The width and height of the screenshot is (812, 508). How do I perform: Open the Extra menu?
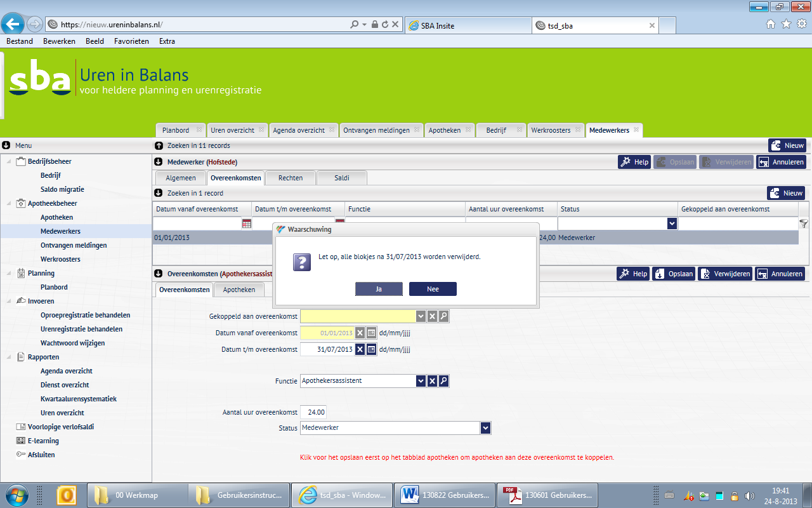pyautogui.click(x=167, y=41)
